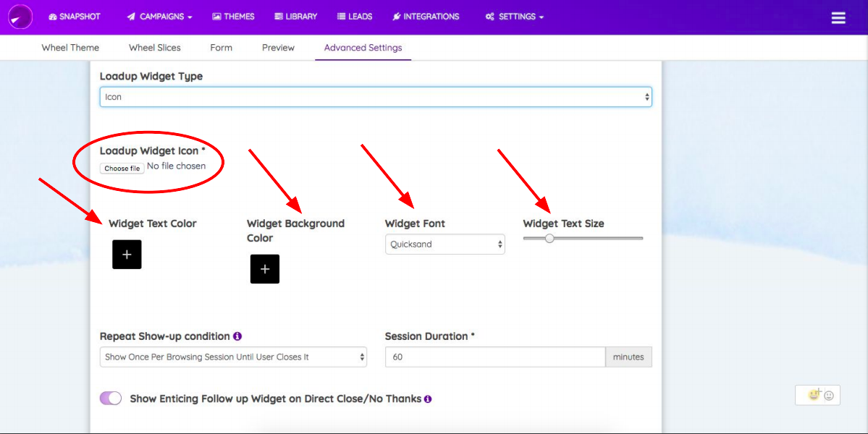This screenshot has width=868, height=434.
Task: Open the Integrations page
Action: 426,17
